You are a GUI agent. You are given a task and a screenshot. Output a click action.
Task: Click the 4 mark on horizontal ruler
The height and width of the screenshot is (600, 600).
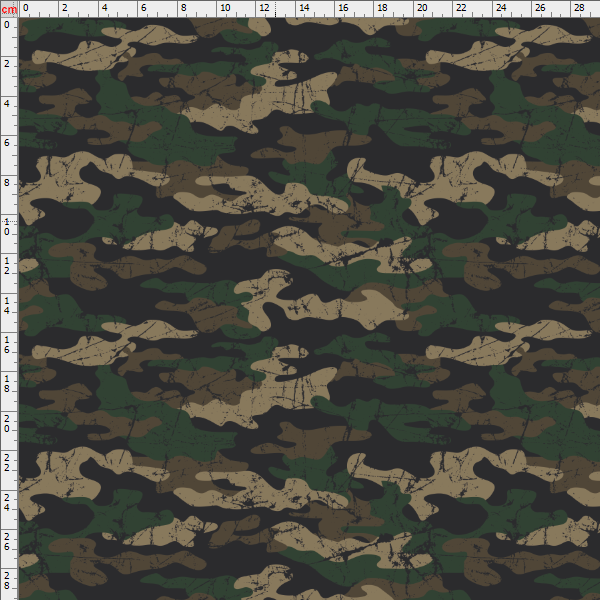(x=104, y=8)
